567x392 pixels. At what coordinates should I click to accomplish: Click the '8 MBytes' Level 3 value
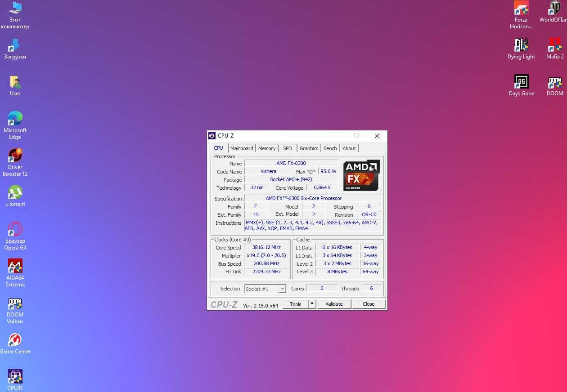click(337, 272)
